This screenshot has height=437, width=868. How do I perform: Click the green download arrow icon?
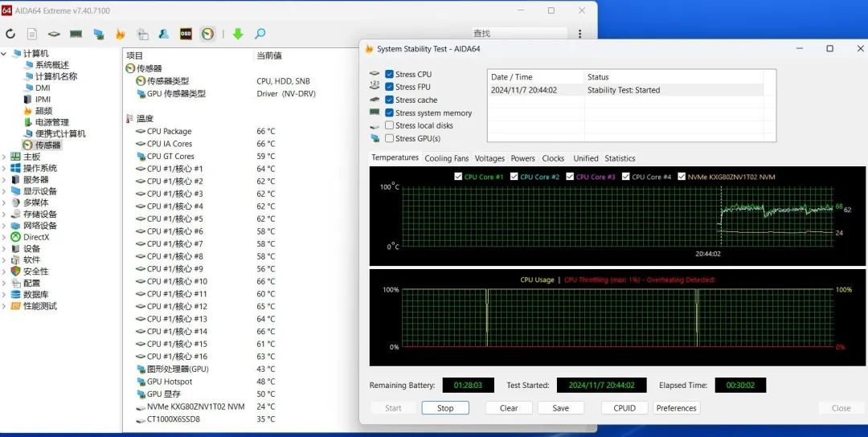237,34
